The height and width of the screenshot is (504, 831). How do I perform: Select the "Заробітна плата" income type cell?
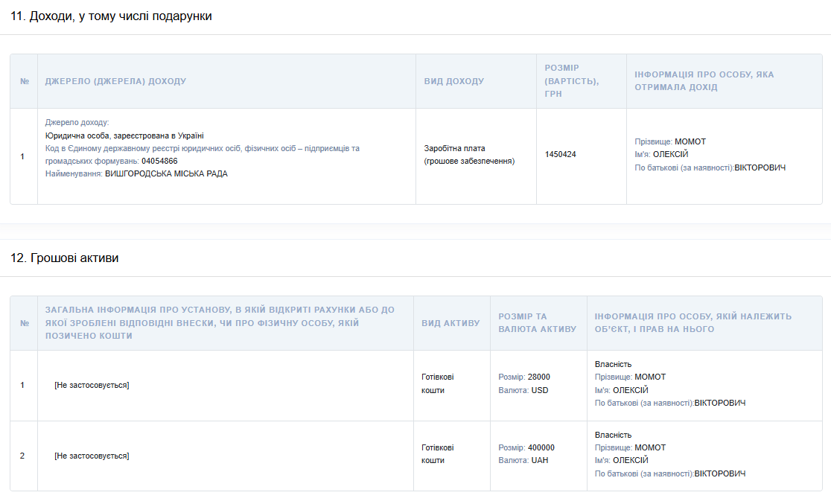click(454, 148)
